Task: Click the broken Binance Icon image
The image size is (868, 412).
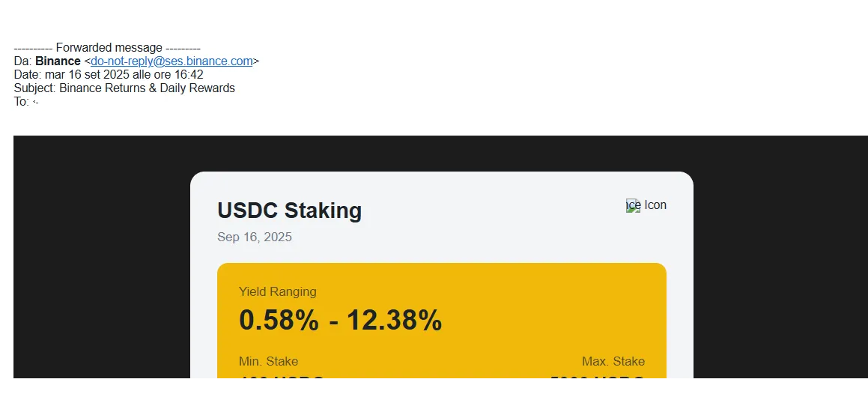Action: click(x=634, y=205)
